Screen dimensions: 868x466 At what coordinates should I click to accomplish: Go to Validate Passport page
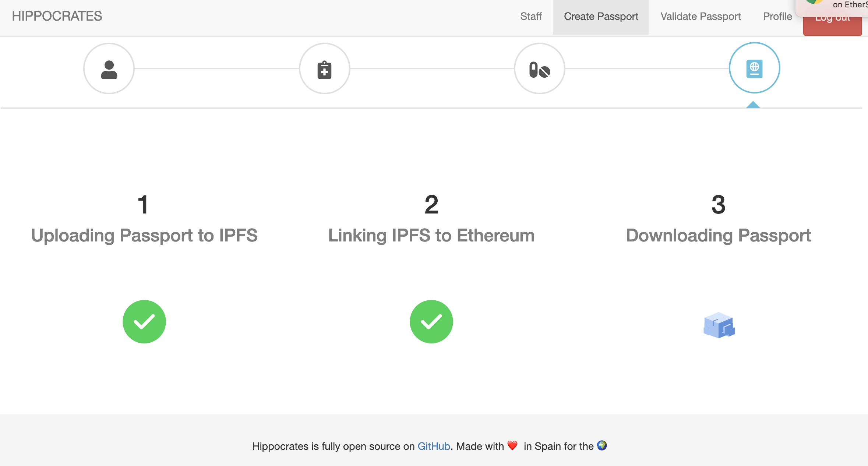(x=701, y=17)
